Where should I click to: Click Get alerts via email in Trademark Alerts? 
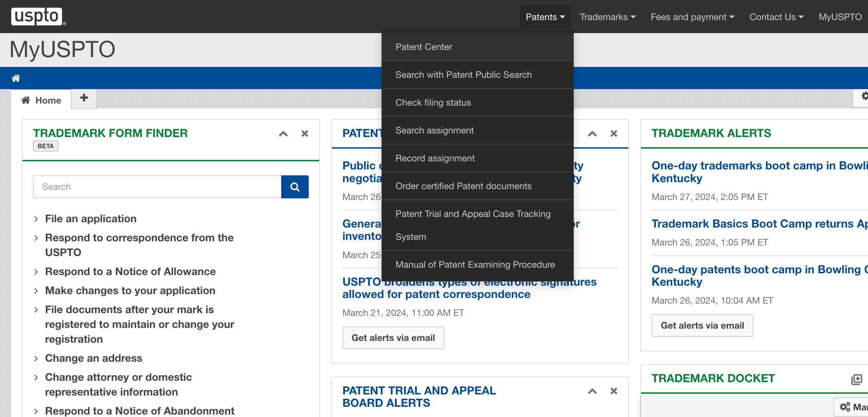click(702, 325)
